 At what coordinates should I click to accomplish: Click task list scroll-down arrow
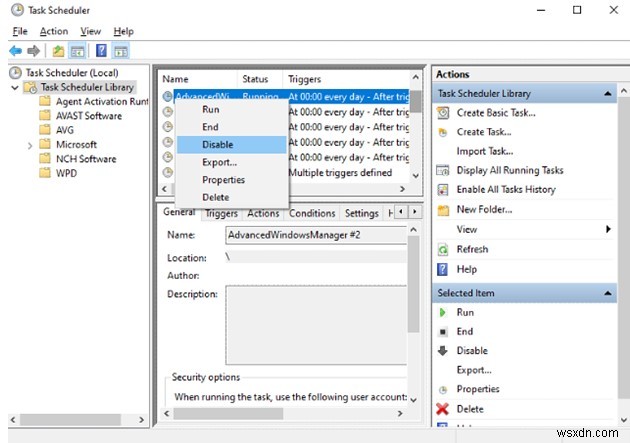415,176
